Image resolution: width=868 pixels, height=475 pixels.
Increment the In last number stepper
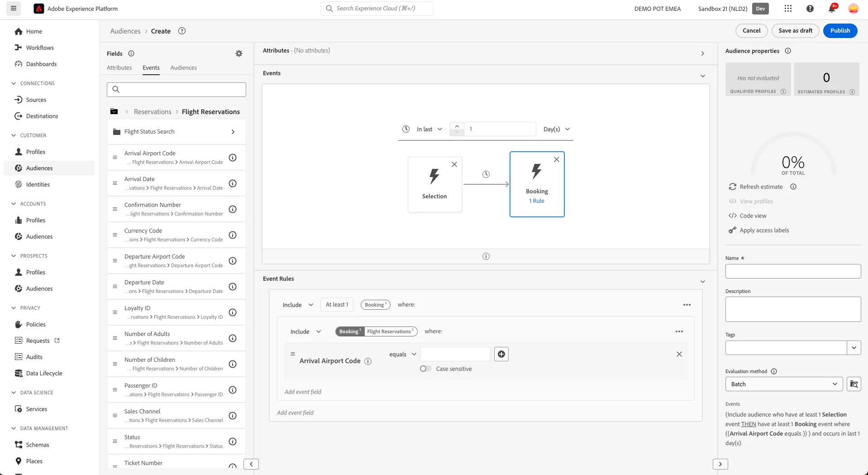[457, 126]
